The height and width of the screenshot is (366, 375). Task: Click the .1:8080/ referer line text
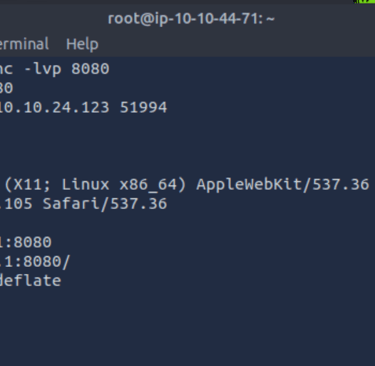pos(35,262)
